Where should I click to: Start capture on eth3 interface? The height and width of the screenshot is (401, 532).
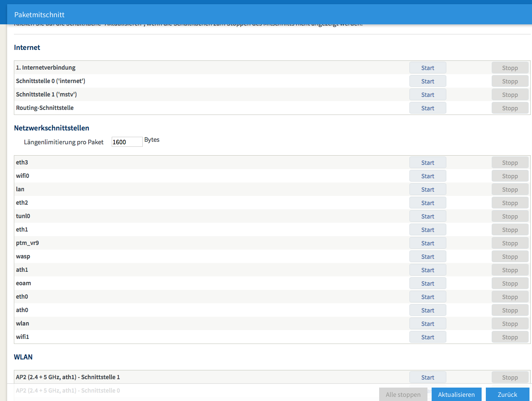(x=427, y=163)
